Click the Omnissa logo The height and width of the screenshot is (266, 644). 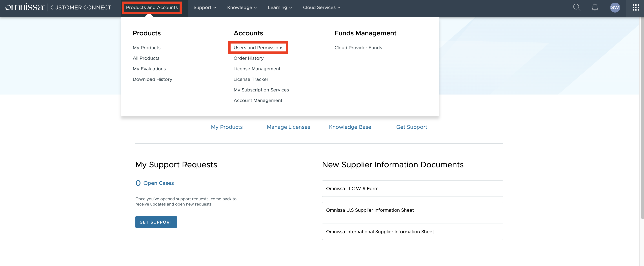tap(25, 7)
